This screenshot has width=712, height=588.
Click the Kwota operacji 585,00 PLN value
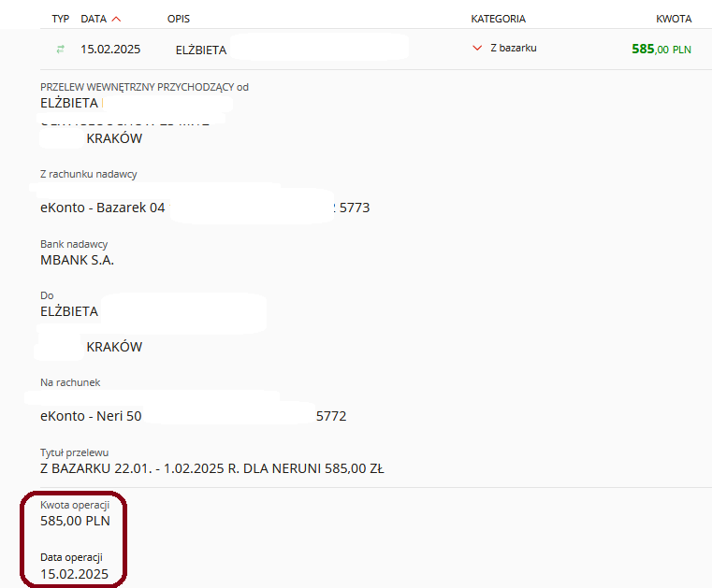tap(75, 521)
